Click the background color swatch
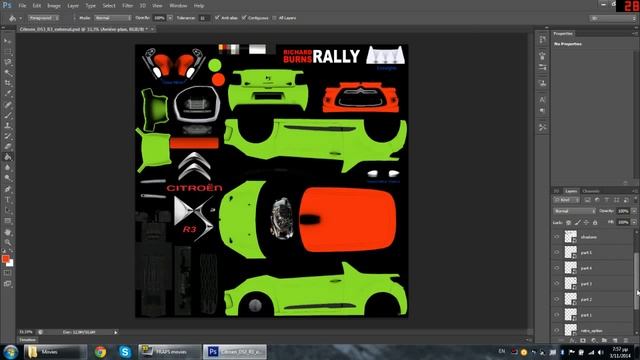This screenshot has height=360, width=640. 10,264
